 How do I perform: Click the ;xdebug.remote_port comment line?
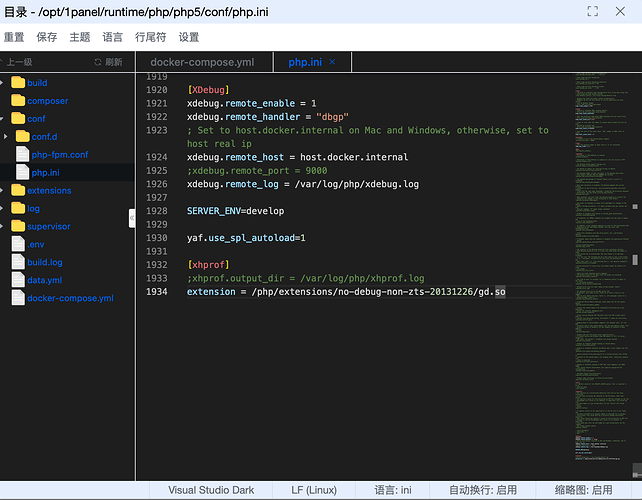pos(257,170)
